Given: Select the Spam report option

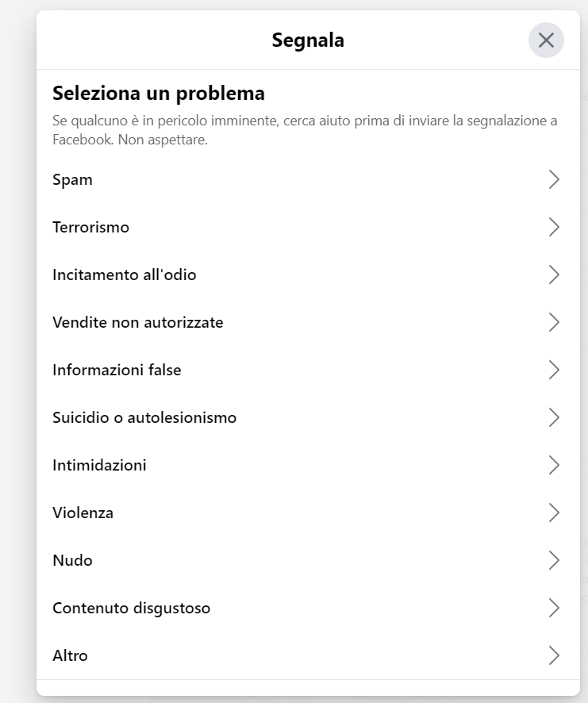Looking at the screenshot, I should 72,179.
